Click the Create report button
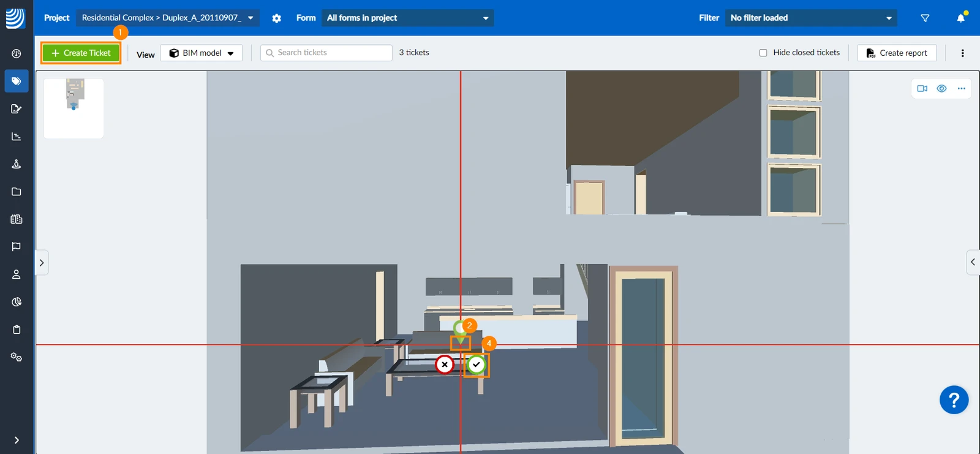This screenshot has width=980, height=454. pos(897,53)
